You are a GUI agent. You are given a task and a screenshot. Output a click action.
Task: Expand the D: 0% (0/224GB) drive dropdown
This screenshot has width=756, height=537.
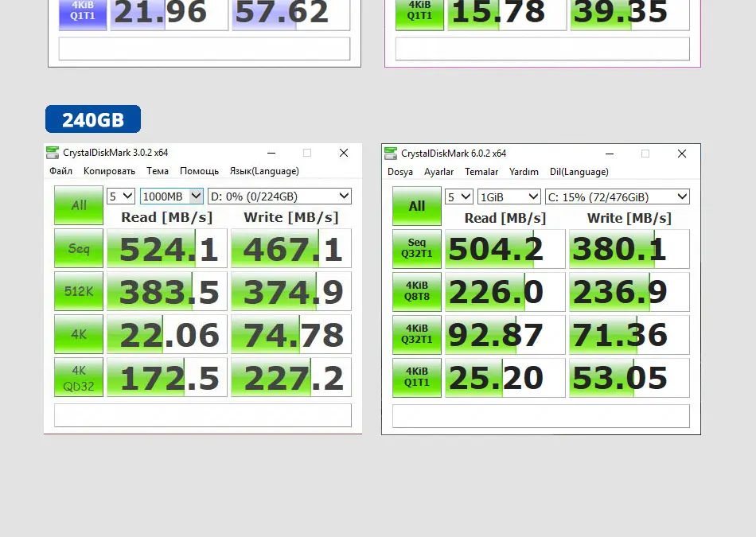coord(279,197)
